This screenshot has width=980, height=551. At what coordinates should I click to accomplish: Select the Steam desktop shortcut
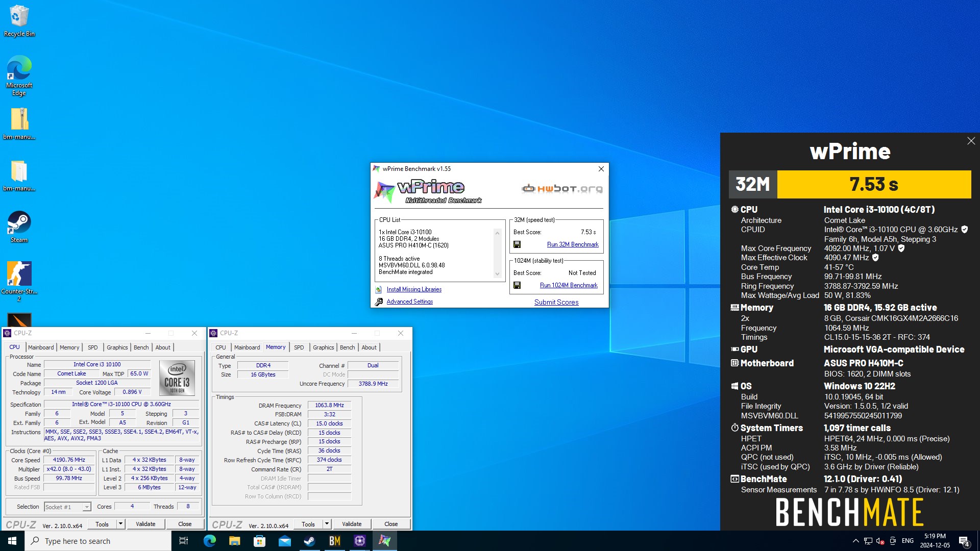(x=19, y=227)
